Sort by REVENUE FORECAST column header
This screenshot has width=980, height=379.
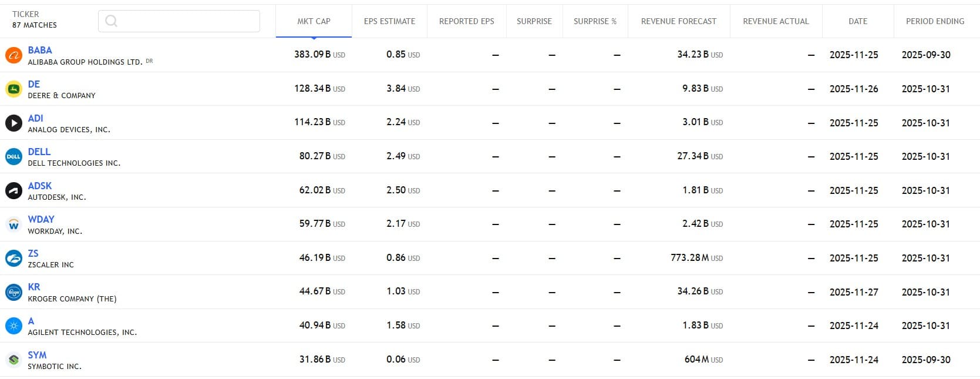point(678,21)
